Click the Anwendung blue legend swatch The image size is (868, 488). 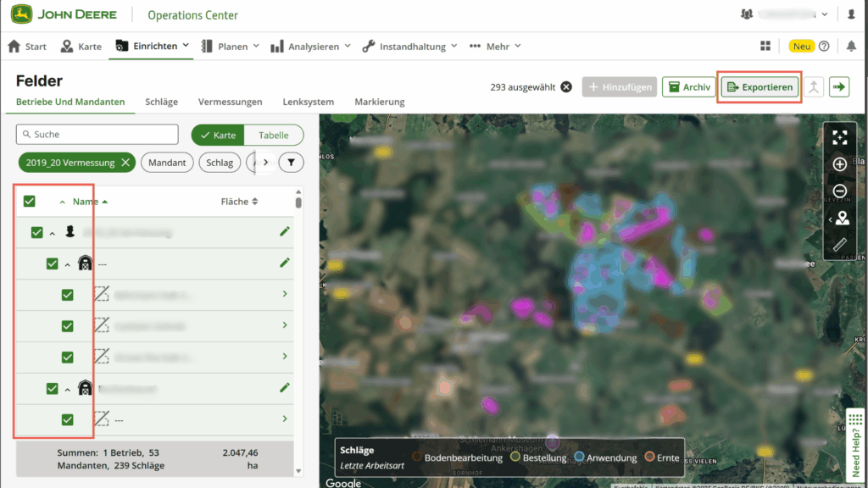click(x=579, y=457)
